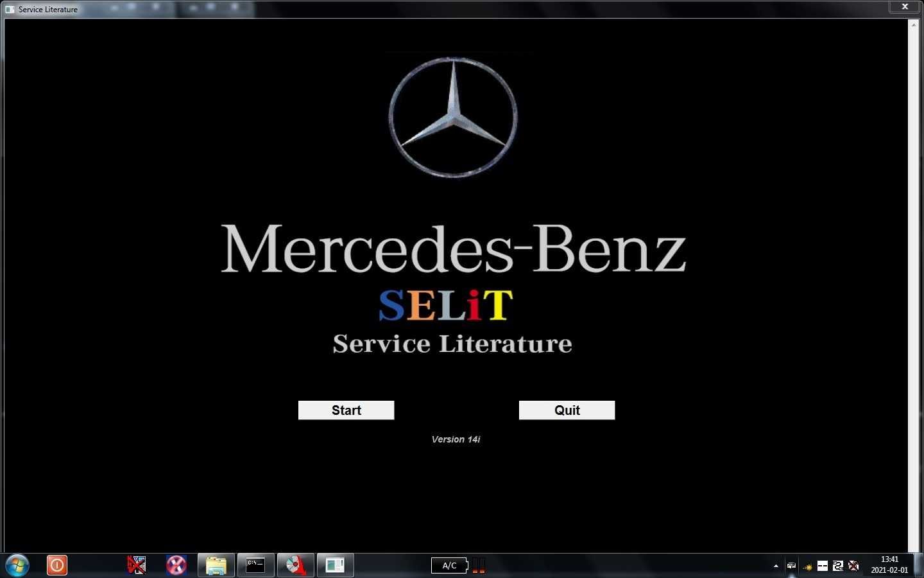Click the crossed-out tray icon beside the clock

click(853, 566)
